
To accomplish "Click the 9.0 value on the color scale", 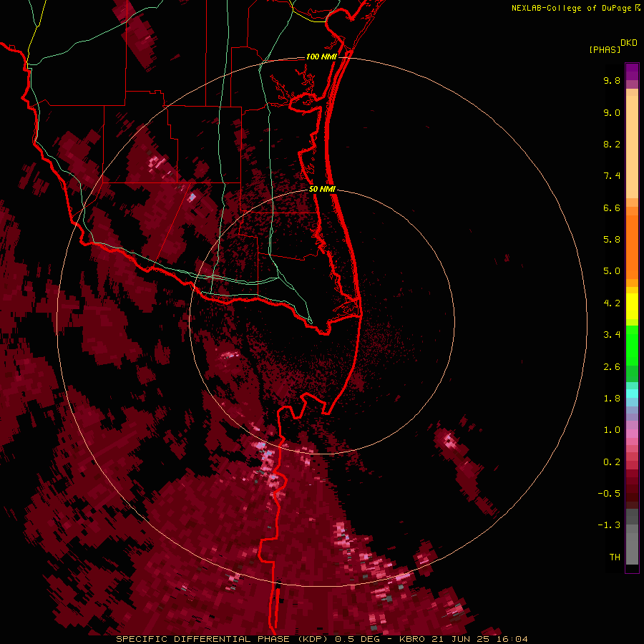I will pos(612,112).
